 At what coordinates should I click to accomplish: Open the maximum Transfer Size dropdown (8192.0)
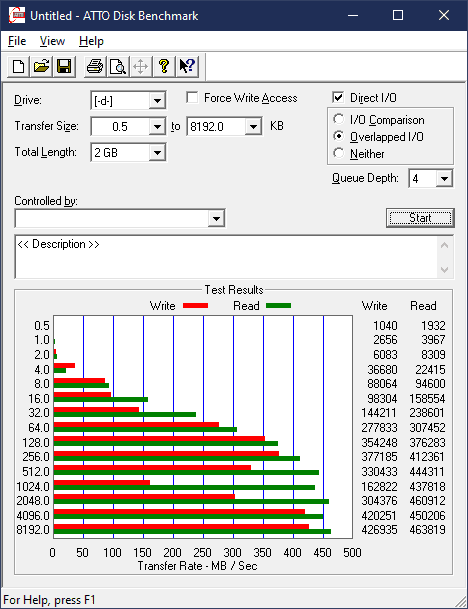click(253, 127)
